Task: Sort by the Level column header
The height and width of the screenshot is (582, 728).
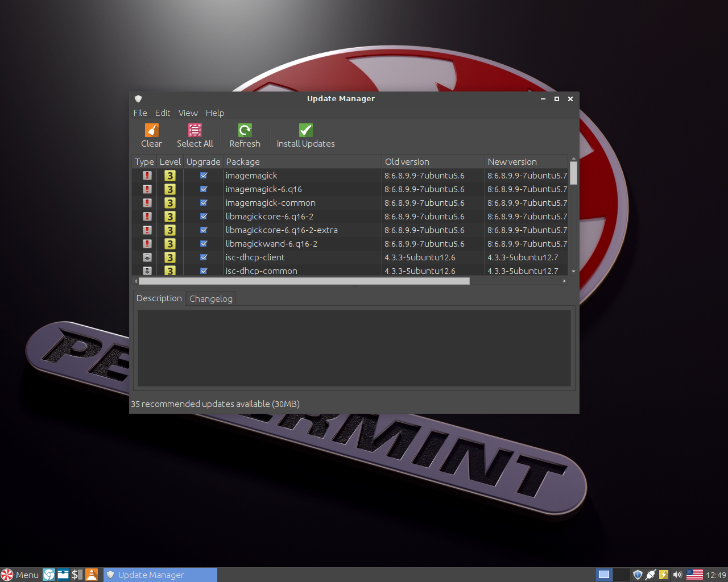Action: 170,161
